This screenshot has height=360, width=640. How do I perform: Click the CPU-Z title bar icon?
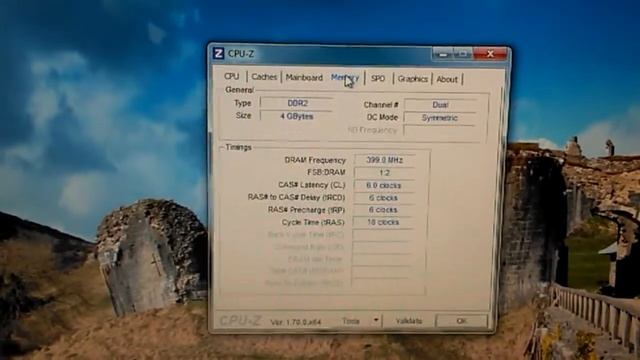[x=218, y=53]
